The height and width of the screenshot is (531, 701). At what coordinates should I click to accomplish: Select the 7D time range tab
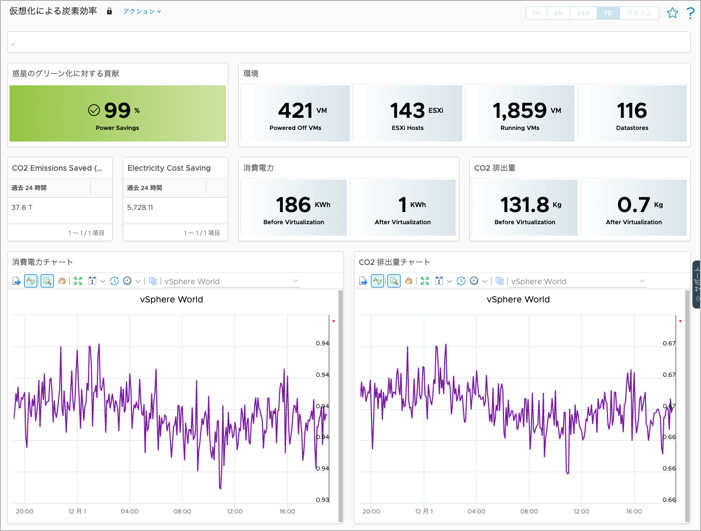(608, 13)
